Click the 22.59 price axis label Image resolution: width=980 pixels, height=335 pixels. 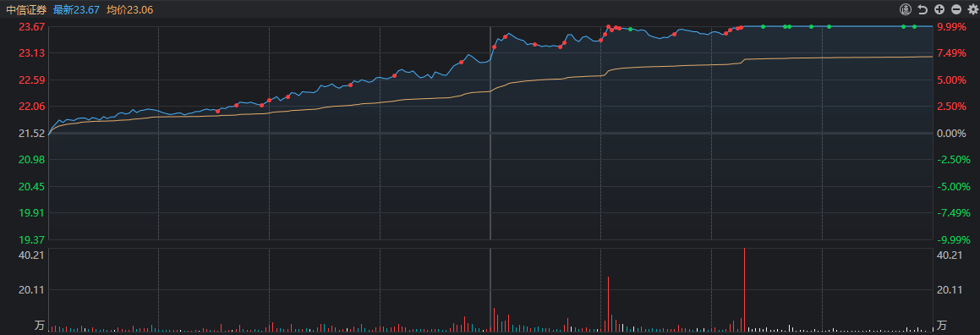tap(32, 80)
